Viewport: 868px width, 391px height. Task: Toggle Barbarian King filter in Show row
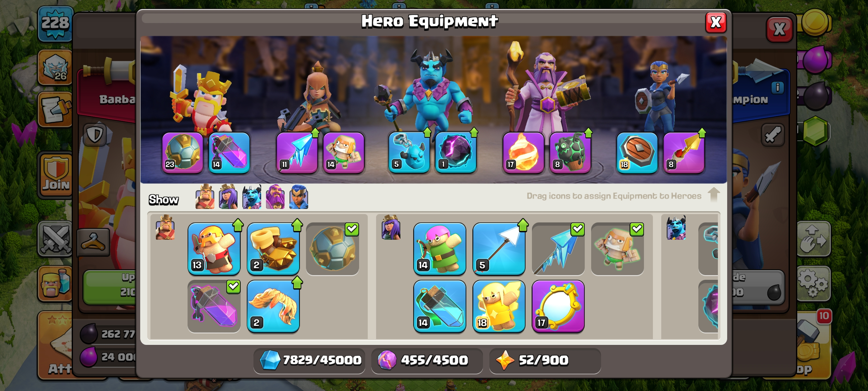point(205,197)
